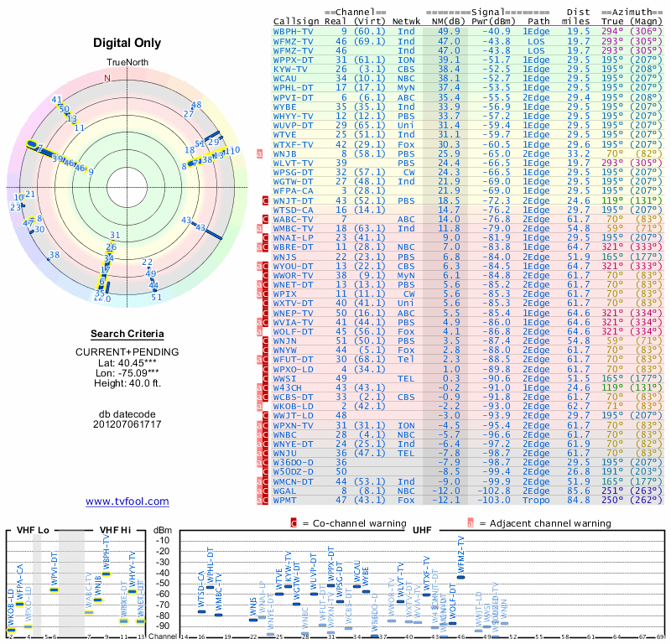Click the WPMT callsign in the table
This screenshot has height=644, width=671.
coord(284,501)
